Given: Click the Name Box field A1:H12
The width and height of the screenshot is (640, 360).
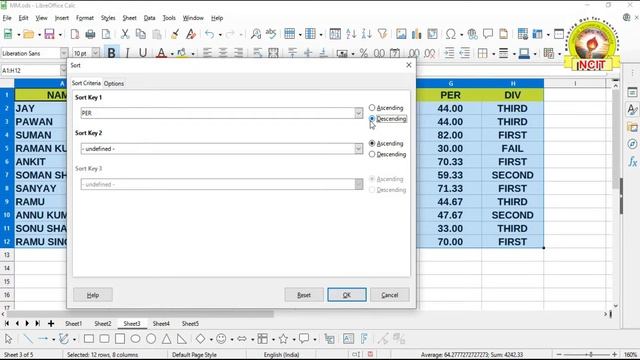Looking at the screenshot, I should (31, 70).
